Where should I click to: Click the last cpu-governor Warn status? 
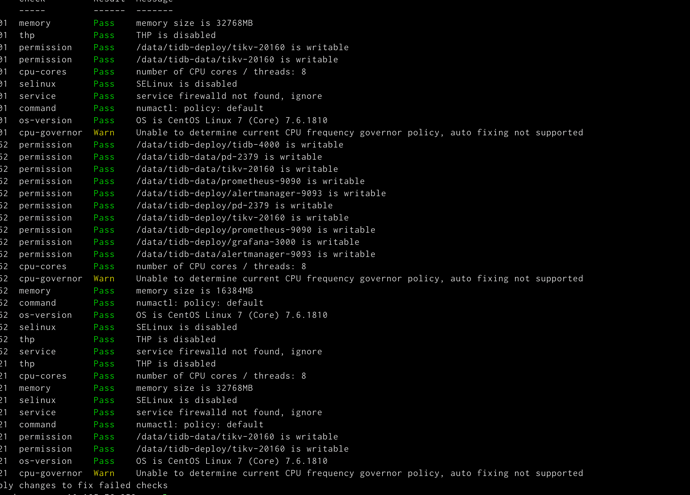coord(104,473)
